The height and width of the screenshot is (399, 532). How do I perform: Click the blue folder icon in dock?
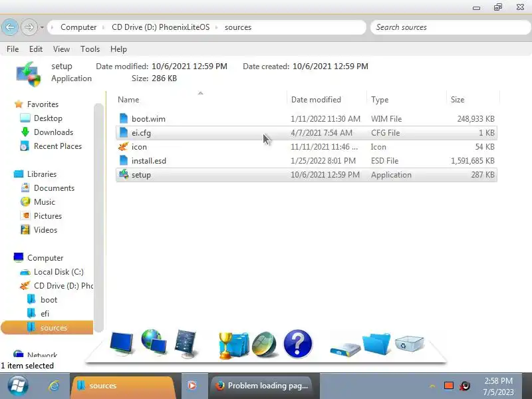tap(376, 344)
